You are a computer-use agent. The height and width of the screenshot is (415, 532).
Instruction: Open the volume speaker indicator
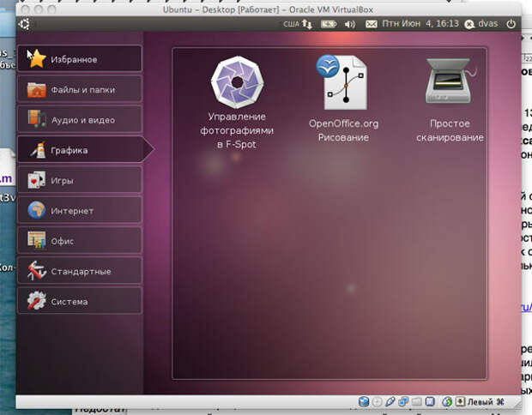[x=349, y=24]
